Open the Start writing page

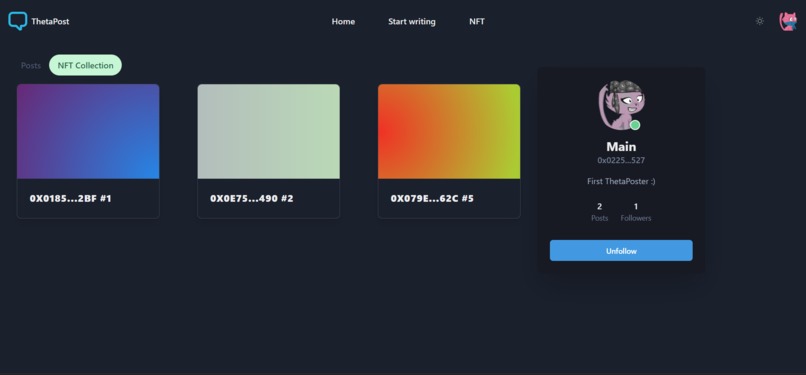(412, 22)
